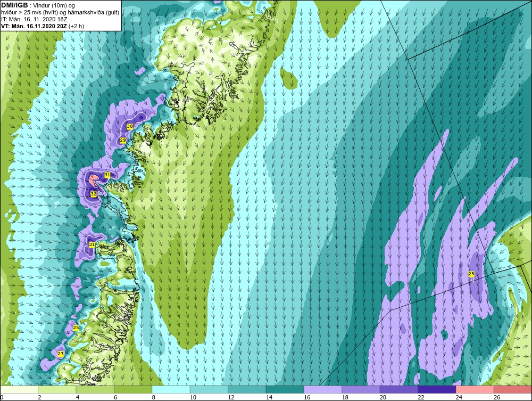
Task: Click the 'hviður > 25 m/s (hvítt)' legend line
Action: [29, 13]
